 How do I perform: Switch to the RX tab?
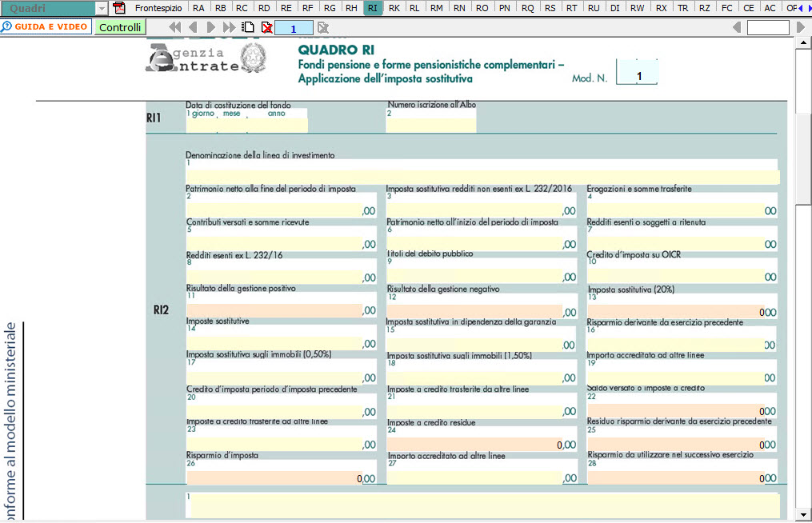coord(662,8)
